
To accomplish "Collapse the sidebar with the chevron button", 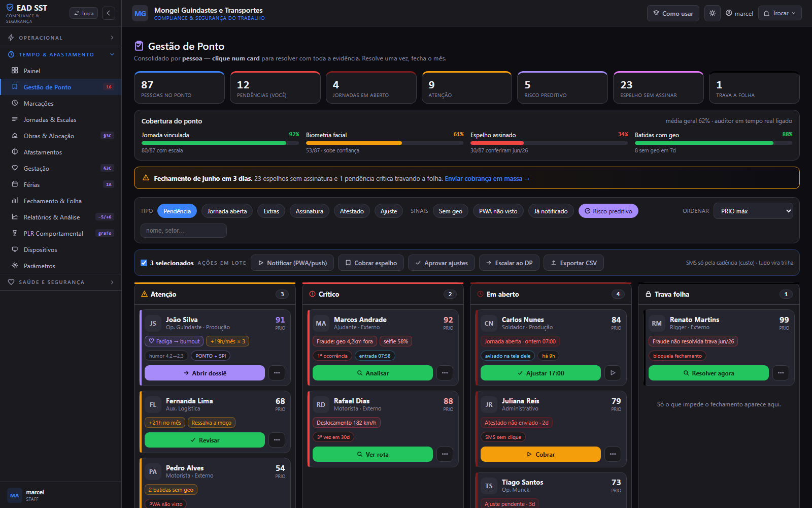I will tap(109, 13).
